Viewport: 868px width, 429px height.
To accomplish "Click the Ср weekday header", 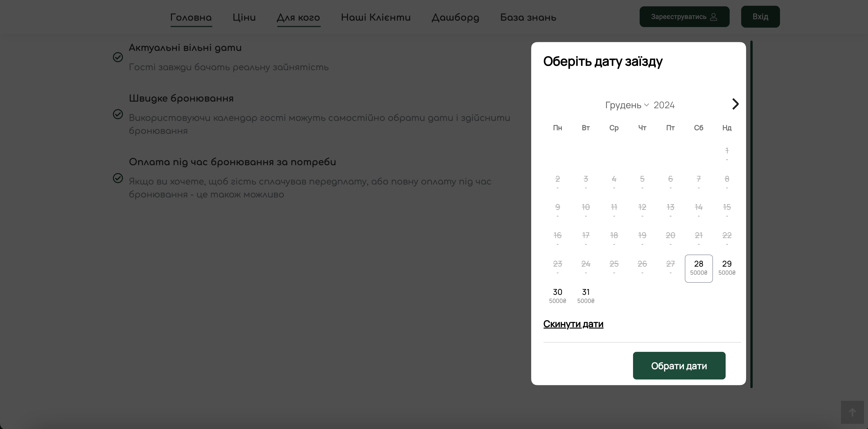I will pyautogui.click(x=613, y=128).
